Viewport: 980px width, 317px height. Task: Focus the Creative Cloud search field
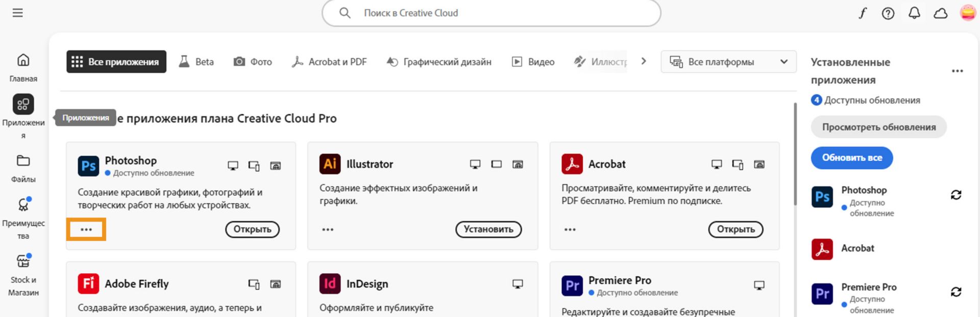point(491,13)
